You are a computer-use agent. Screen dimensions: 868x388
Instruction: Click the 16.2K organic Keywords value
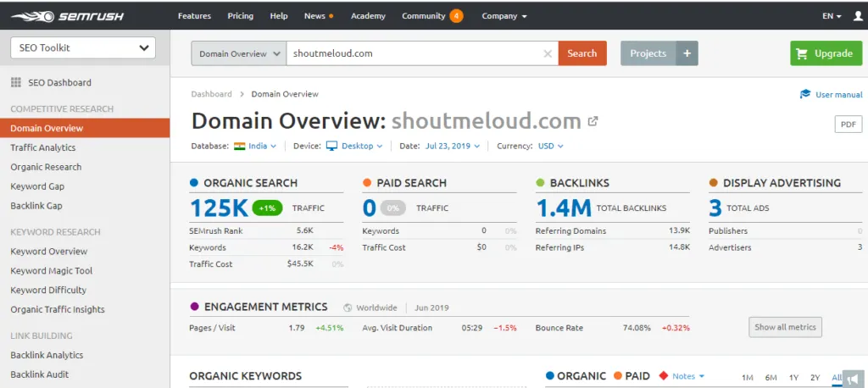pyautogui.click(x=303, y=247)
